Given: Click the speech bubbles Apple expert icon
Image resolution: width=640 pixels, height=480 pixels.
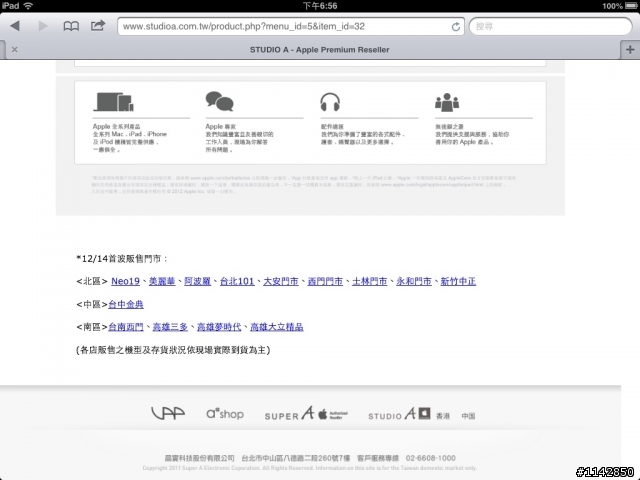Looking at the screenshot, I should [220, 101].
